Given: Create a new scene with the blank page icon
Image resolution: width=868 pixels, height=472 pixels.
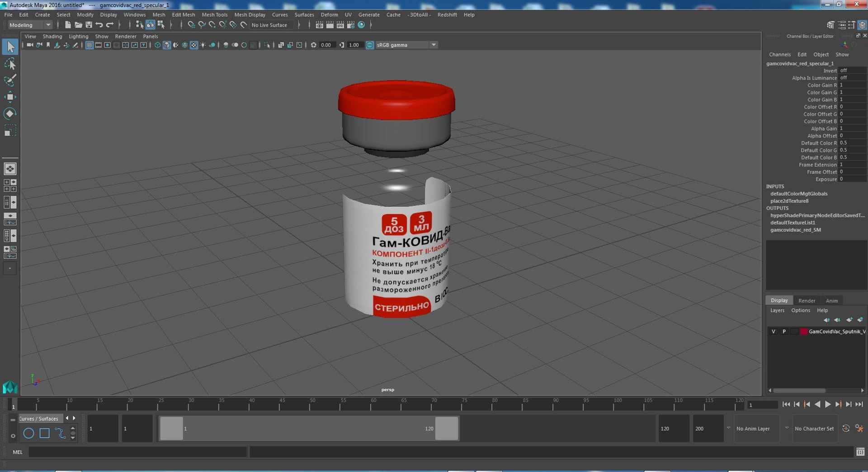Looking at the screenshot, I should pyautogui.click(x=68, y=25).
